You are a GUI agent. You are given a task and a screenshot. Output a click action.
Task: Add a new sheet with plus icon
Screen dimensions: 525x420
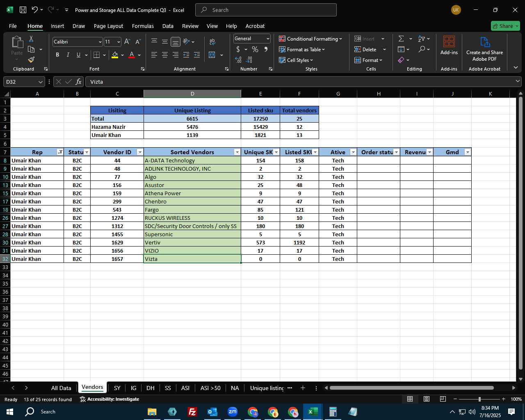(x=303, y=388)
